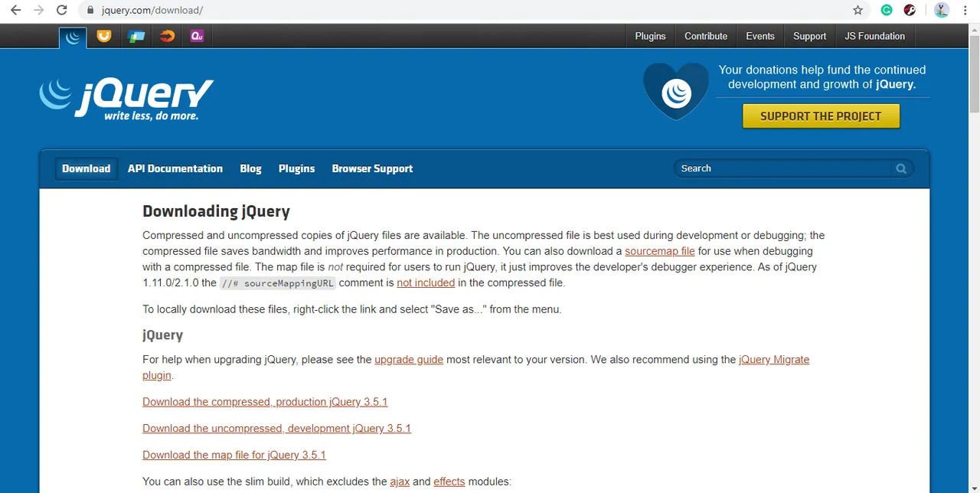Select the jQuery project icon in top bar

click(73, 37)
